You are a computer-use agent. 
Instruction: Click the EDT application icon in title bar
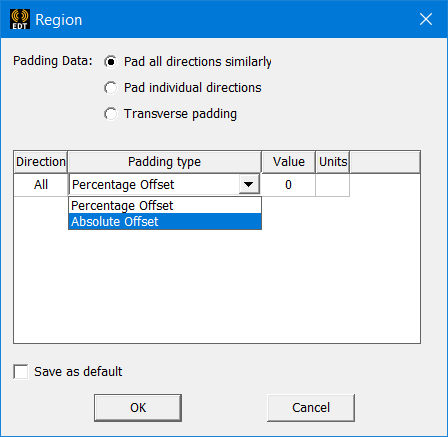pos(20,19)
